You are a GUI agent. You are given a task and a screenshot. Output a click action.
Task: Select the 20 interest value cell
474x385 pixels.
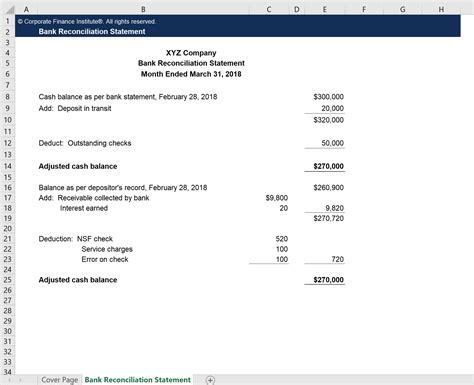(x=284, y=208)
